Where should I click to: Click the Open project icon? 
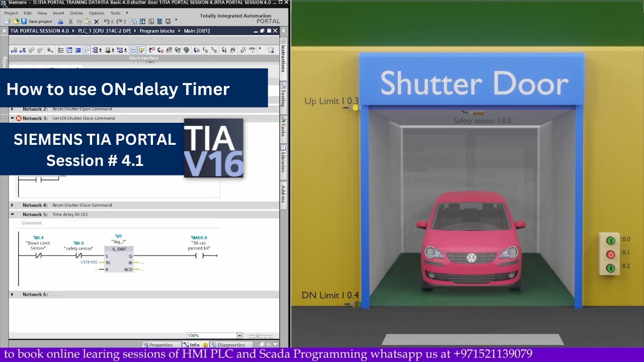pyautogui.click(x=16, y=21)
